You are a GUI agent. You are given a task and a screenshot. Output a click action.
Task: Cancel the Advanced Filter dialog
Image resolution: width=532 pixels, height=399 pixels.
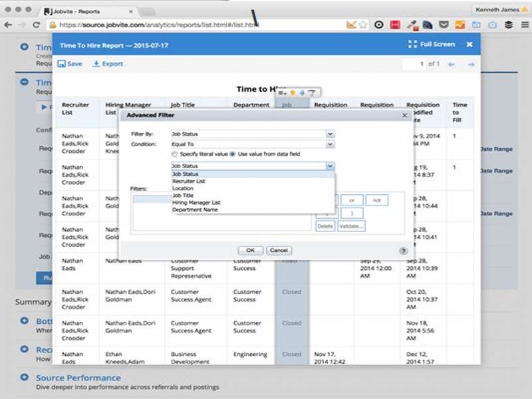[279, 250]
